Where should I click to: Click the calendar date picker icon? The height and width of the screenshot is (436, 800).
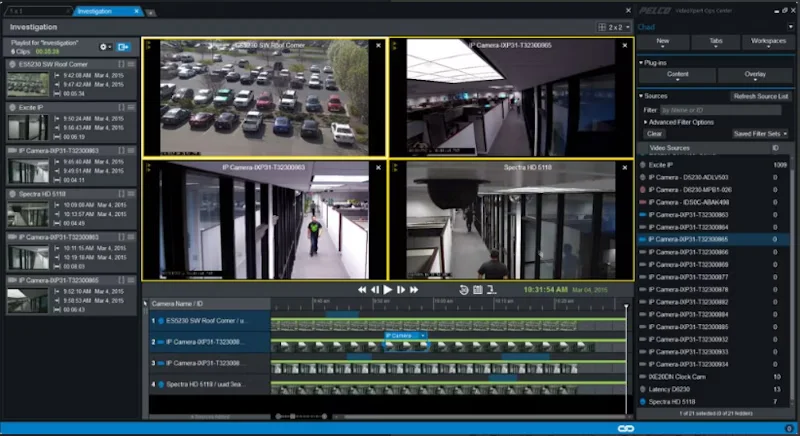click(x=478, y=289)
